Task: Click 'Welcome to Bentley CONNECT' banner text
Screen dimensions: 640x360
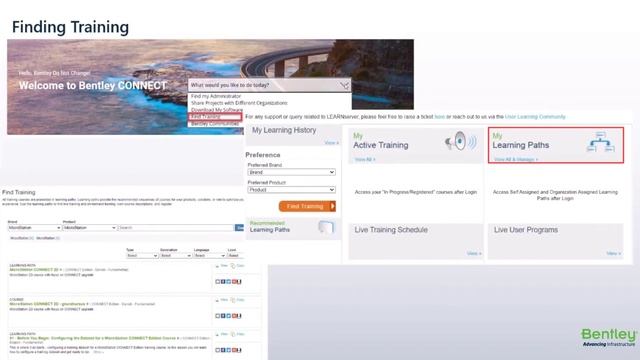Action: click(93, 86)
